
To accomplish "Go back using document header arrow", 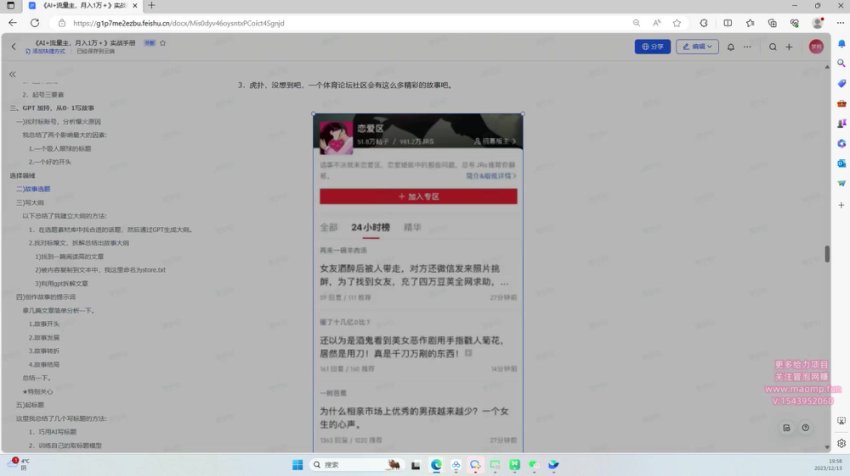I will click(13, 46).
